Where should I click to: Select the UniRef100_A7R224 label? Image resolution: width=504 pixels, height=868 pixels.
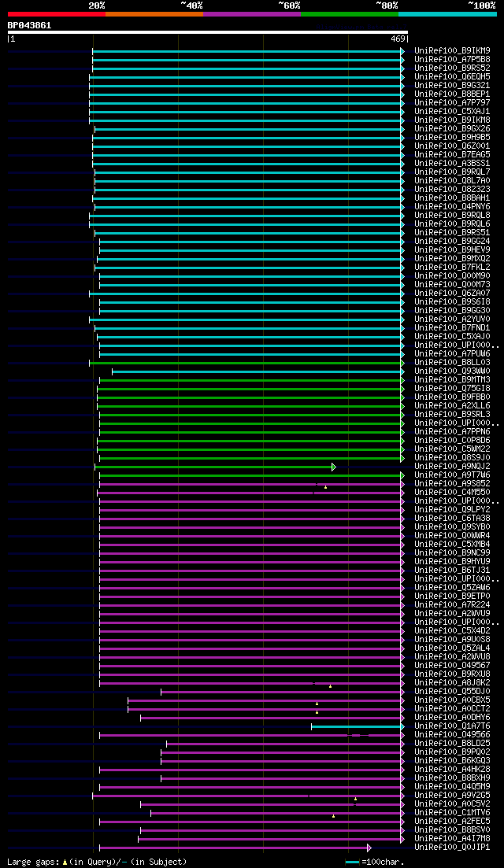pyautogui.click(x=452, y=605)
